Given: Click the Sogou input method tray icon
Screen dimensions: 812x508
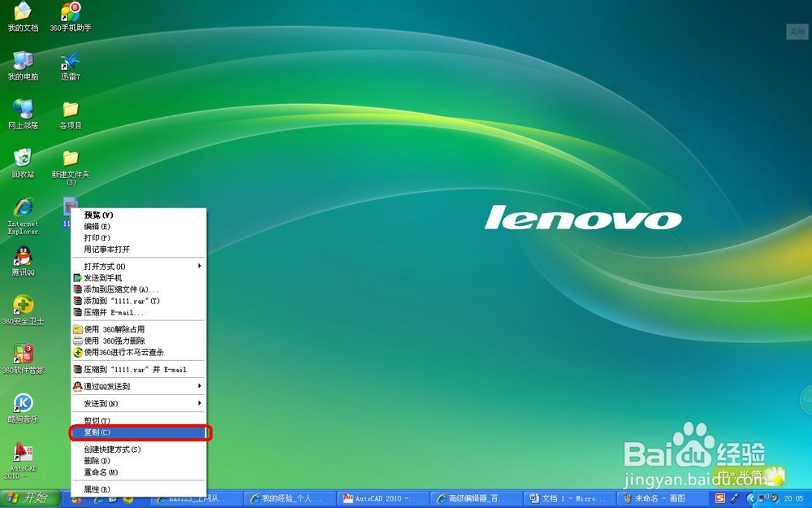Looking at the screenshot, I should tap(719, 499).
